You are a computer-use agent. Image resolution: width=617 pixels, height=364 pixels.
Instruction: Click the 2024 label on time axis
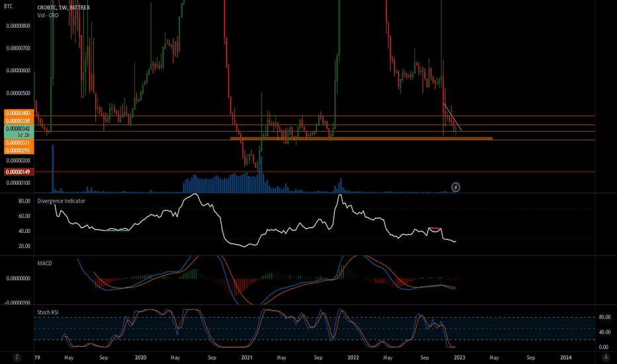[x=565, y=357]
